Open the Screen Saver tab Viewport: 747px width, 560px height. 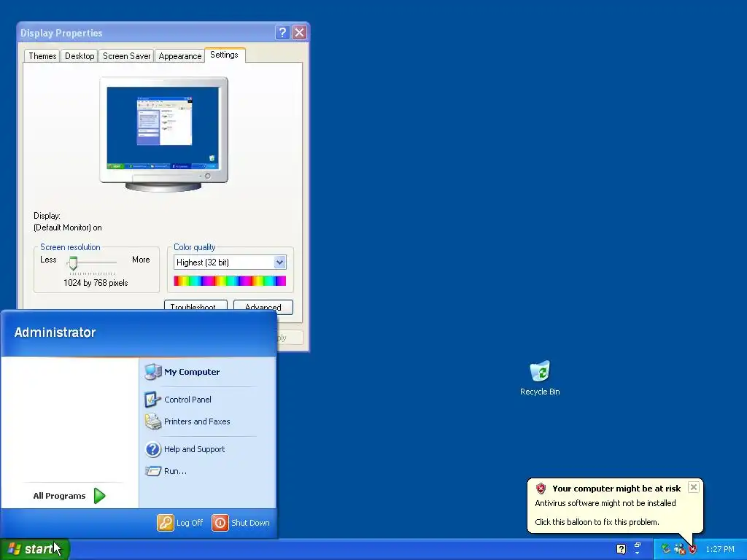pyautogui.click(x=127, y=56)
